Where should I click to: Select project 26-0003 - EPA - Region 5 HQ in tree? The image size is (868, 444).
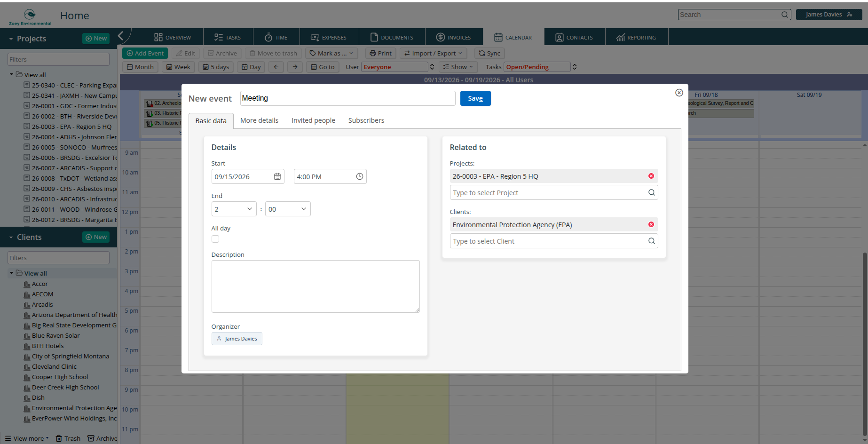click(71, 127)
